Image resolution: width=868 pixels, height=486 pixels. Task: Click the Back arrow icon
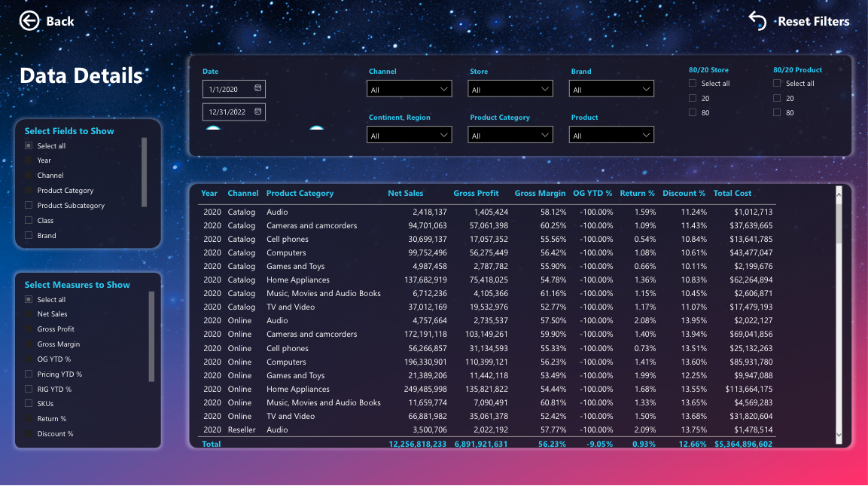(29, 21)
